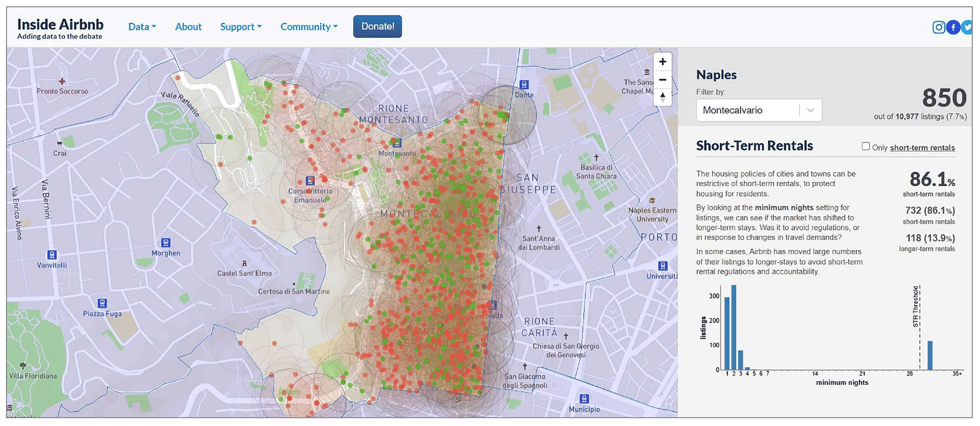Expand the Support menu
The width and height of the screenshot is (980, 426).
coord(240,27)
